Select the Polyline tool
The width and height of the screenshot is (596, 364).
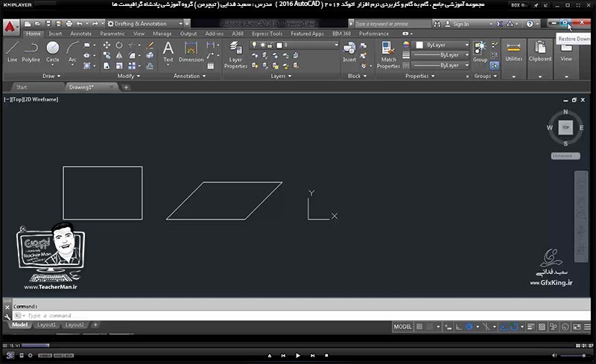(31, 51)
